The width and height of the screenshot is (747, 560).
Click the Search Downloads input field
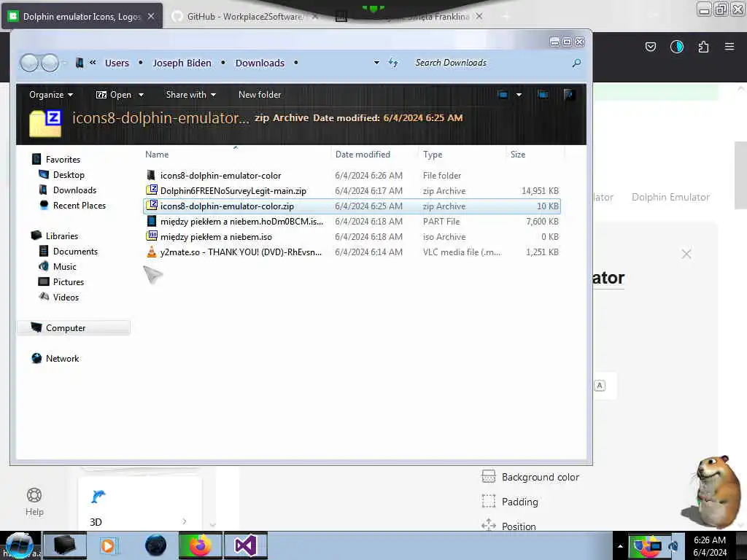coord(491,63)
